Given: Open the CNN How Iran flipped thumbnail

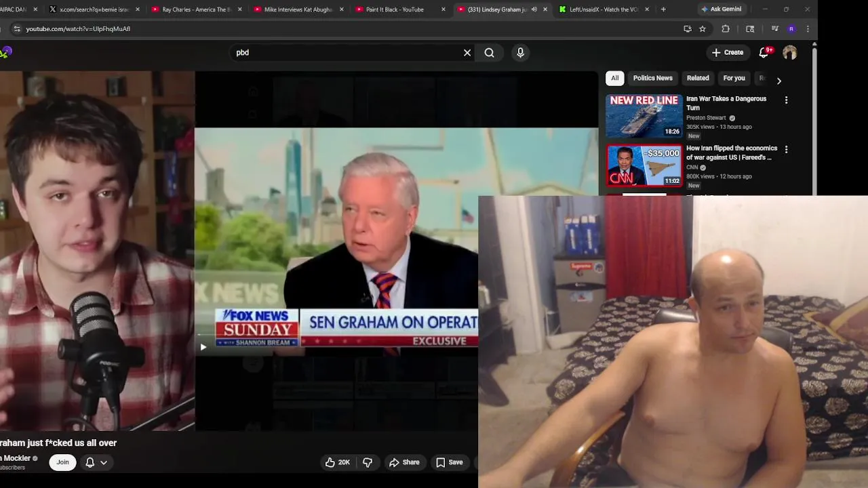Looking at the screenshot, I should click(x=644, y=165).
